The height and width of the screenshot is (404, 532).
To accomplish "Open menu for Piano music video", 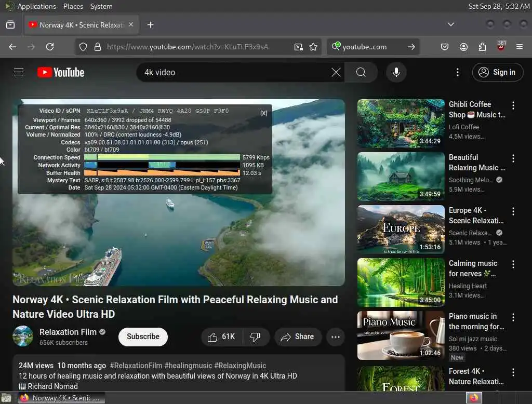I will [x=513, y=317].
